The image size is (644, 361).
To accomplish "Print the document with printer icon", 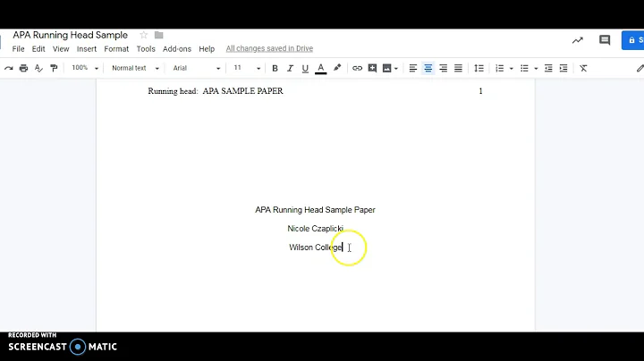I will pyautogui.click(x=24, y=68).
